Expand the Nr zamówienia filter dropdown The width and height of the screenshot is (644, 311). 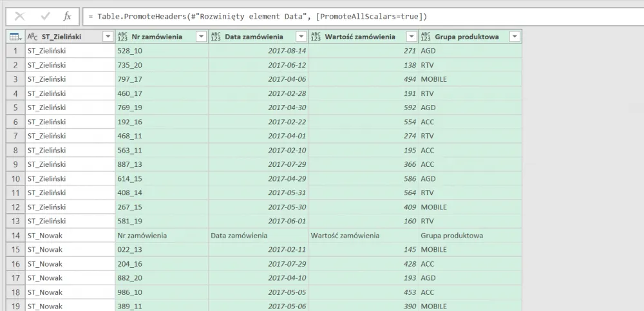200,37
